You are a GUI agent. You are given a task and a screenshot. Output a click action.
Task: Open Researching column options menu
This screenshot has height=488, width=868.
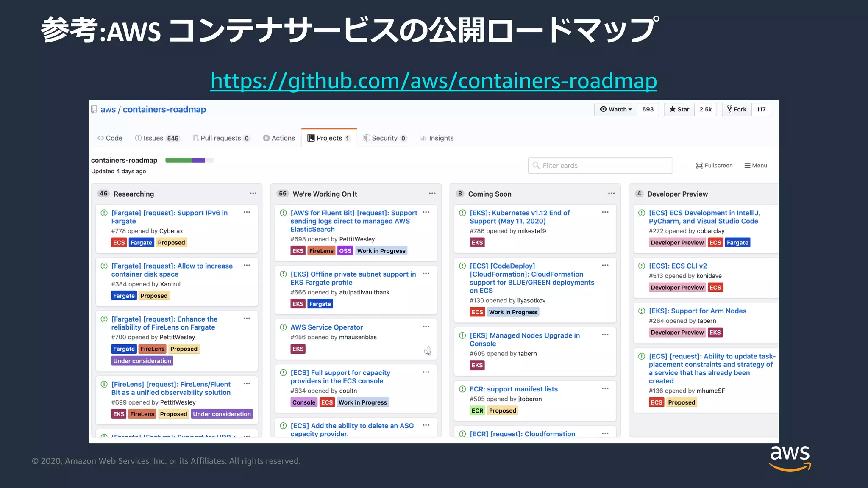[x=253, y=194]
